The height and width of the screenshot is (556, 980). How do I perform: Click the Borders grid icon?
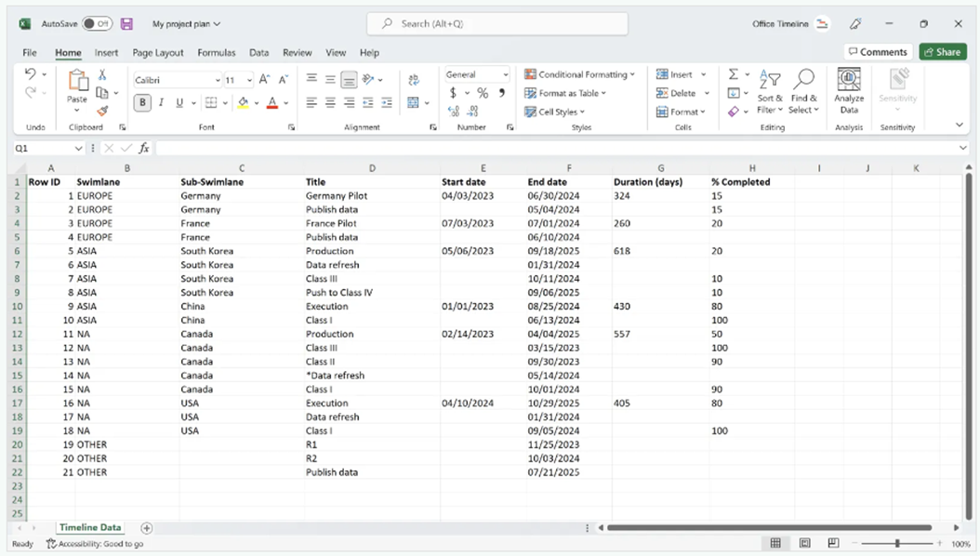coord(211,102)
